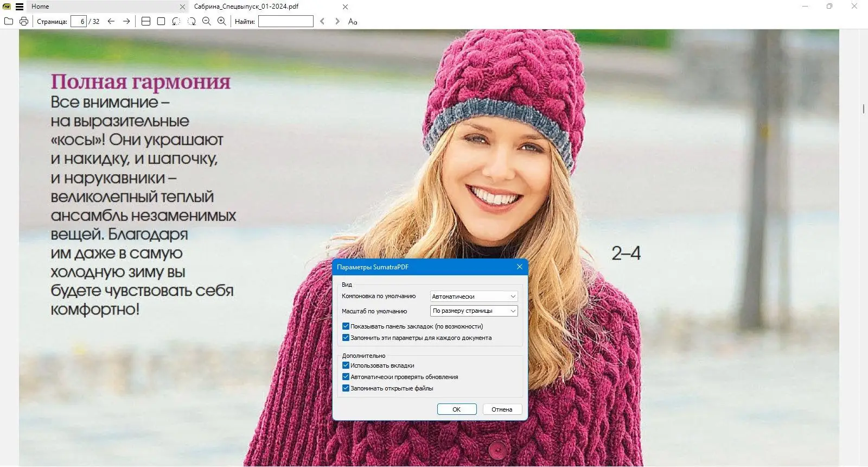Click the "Найти:" toolbar label
The image size is (868, 467).
[245, 22]
